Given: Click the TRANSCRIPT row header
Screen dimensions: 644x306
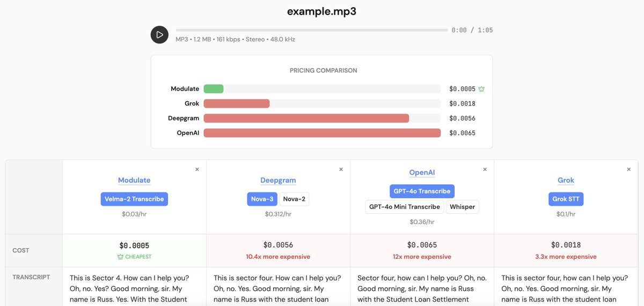Looking at the screenshot, I should (31, 277).
